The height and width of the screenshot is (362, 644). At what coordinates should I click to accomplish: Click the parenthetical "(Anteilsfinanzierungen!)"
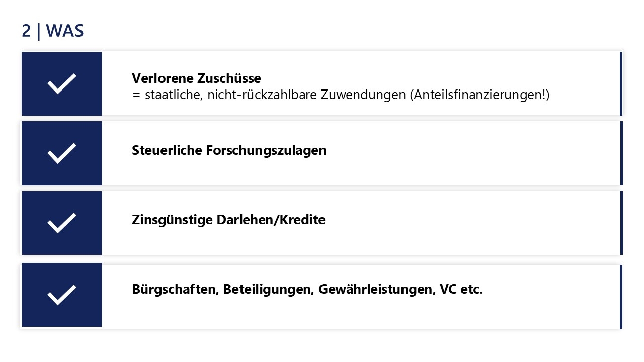(x=479, y=95)
